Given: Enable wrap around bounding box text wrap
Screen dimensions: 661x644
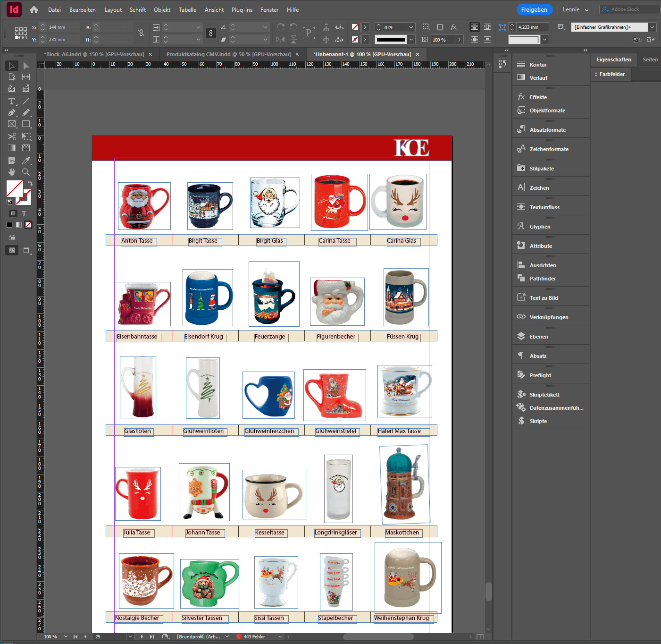Looking at the screenshot, I should [487, 27].
